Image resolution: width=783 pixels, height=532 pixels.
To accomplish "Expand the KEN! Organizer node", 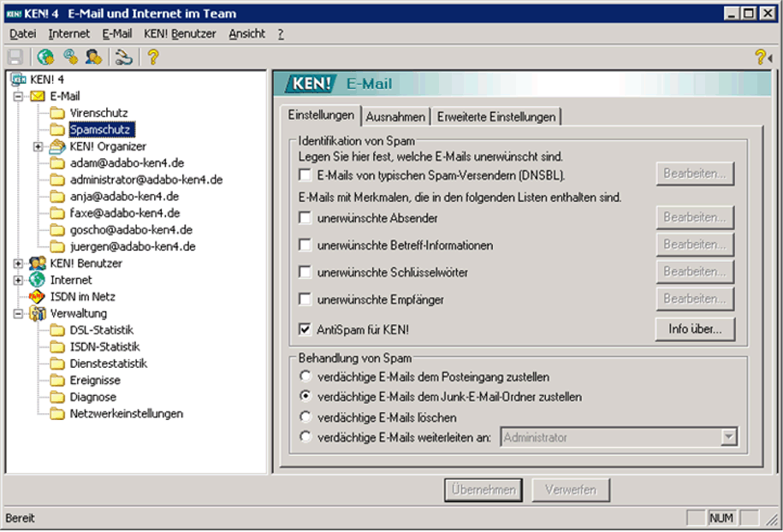I will coord(38,147).
